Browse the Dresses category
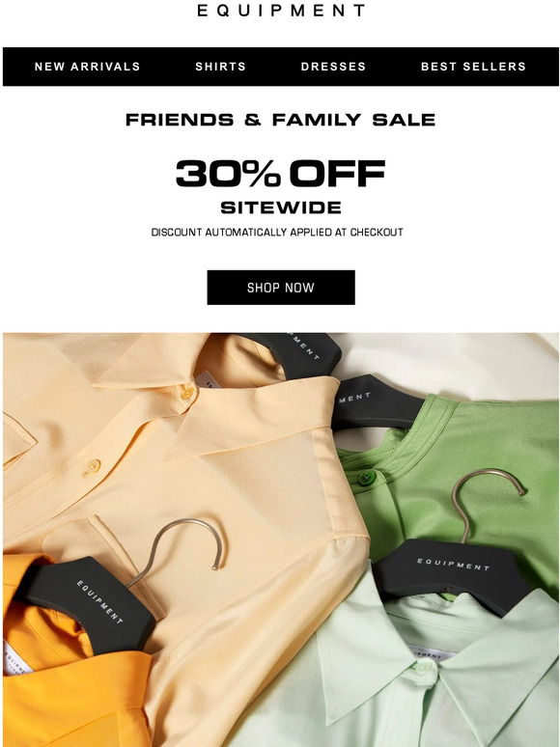The width and height of the screenshot is (560, 747). [x=333, y=67]
